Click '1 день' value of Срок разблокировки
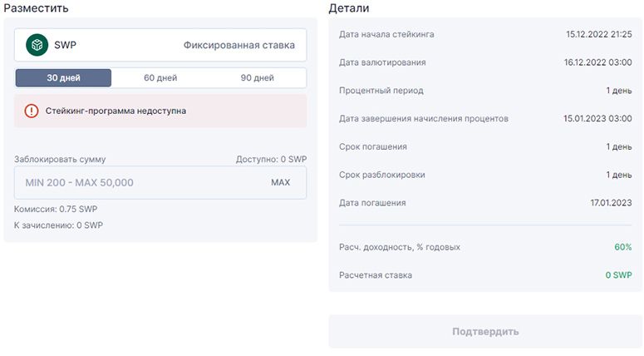The height and width of the screenshot is (356, 644). click(x=619, y=175)
